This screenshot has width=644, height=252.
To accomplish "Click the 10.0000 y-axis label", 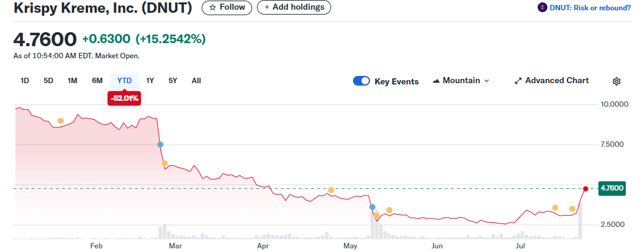I will coord(615,104).
